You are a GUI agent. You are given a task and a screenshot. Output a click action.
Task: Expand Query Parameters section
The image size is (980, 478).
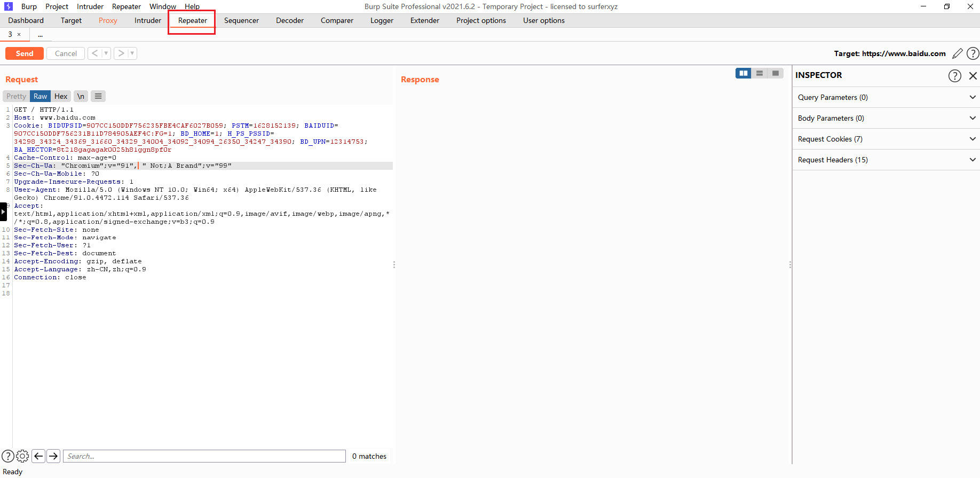pos(886,97)
